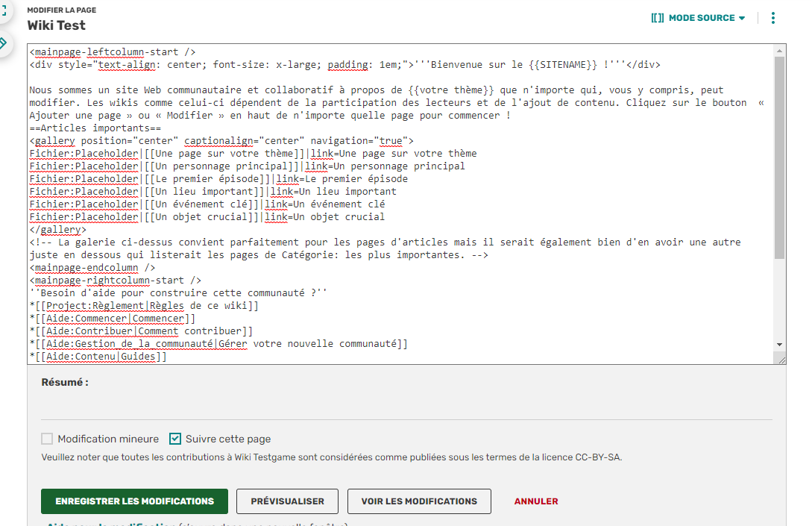Screen dimensions: 812x526
Task: Click the line '<mainpage-leftcolumn-start />'
Action: coord(113,51)
